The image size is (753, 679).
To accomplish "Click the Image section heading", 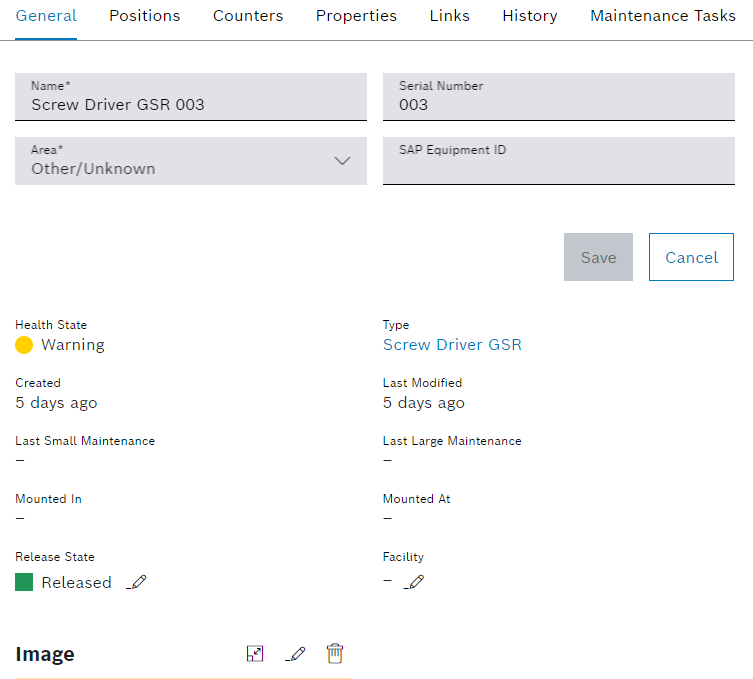I will [45, 654].
